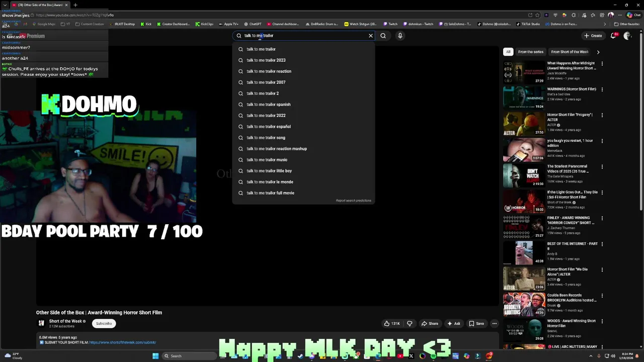The height and width of the screenshot is (362, 644).
Task: Choose suggestion 'talk to me trailer 2'
Action: click(303, 94)
